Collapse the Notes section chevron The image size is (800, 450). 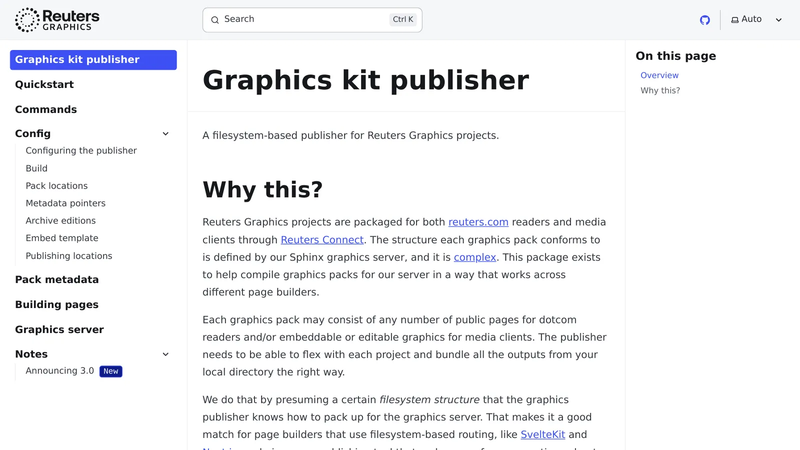(x=165, y=354)
